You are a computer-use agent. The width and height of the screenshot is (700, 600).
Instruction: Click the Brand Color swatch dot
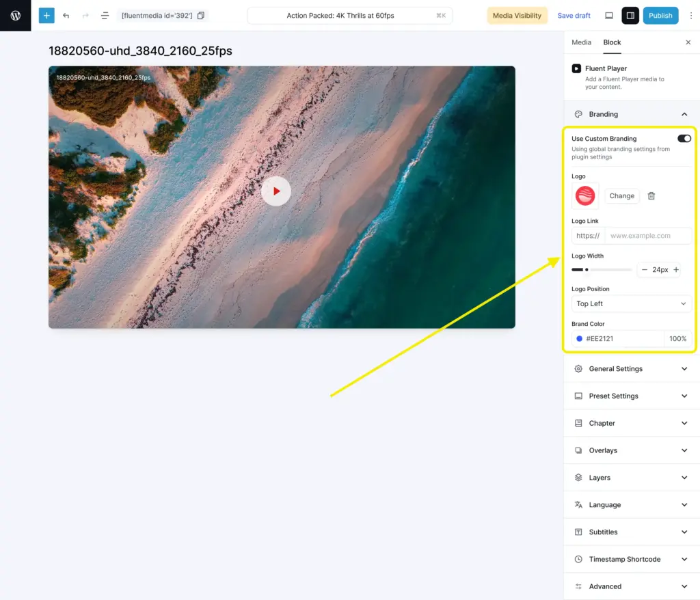coord(580,339)
